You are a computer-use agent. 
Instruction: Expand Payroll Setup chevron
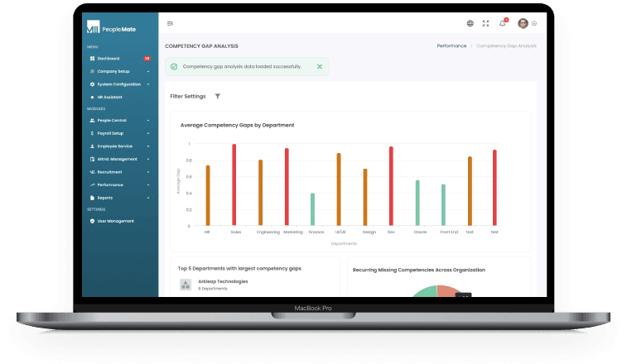pyautogui.click(x=148, y=133)
